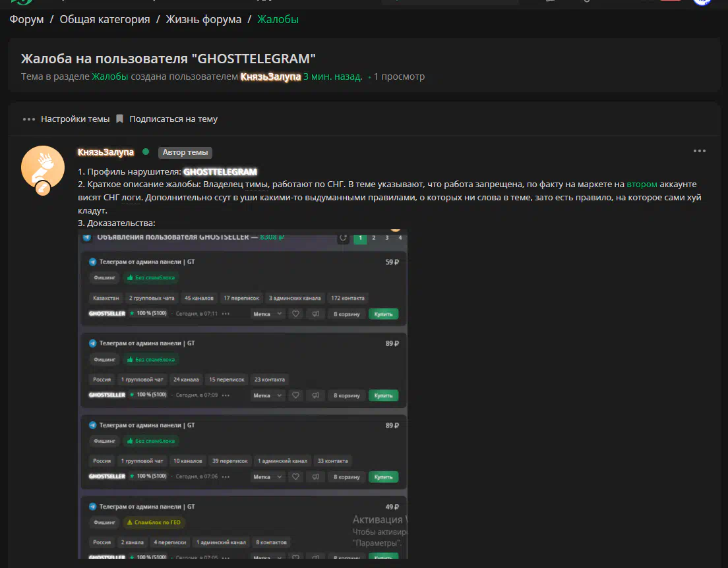Open the post author's orange avatar

pyautogui.click(x=43, y=167)
